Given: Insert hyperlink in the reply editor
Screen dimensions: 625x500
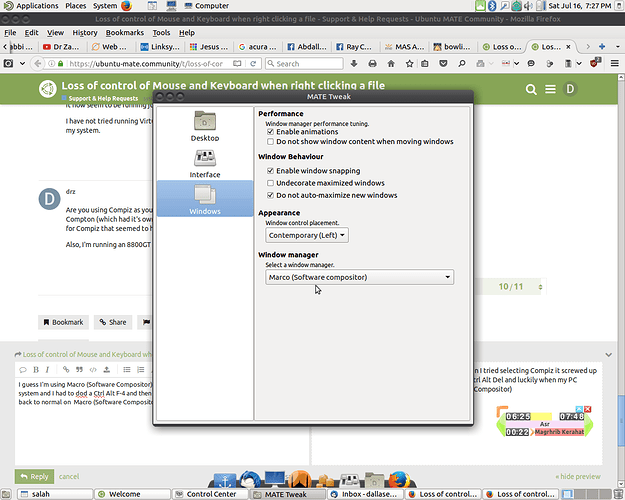Looking at the screenshot, I should pos(66,370).
